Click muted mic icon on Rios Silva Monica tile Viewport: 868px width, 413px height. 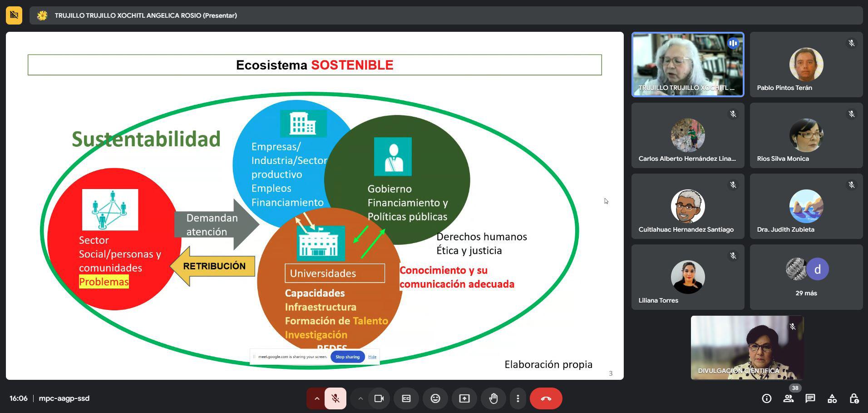[852, 114]
